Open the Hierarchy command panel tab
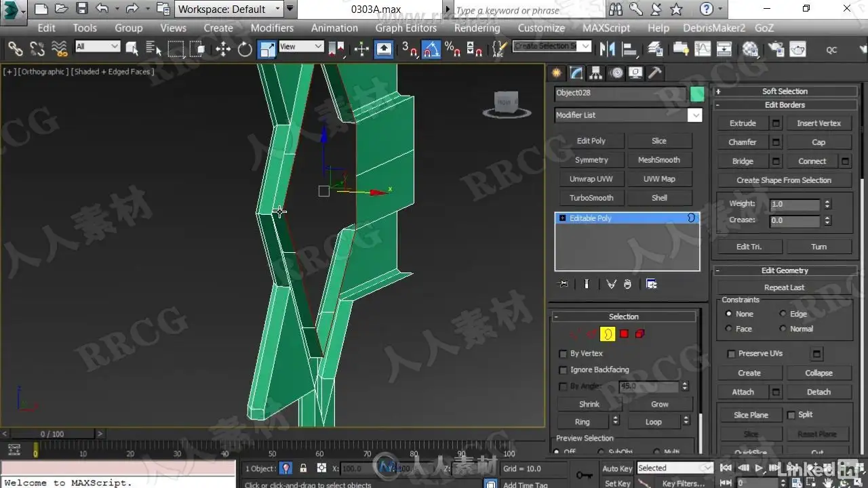 point(595,73)
